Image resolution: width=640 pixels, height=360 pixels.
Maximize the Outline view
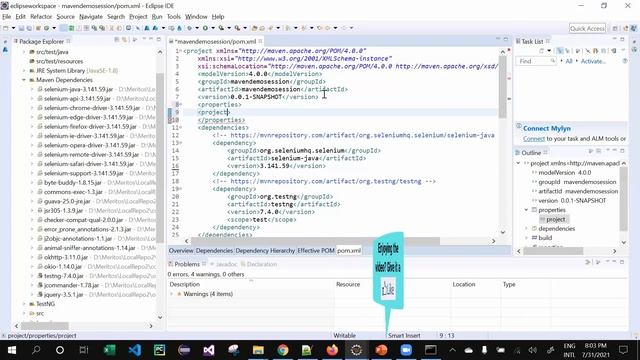622,151
